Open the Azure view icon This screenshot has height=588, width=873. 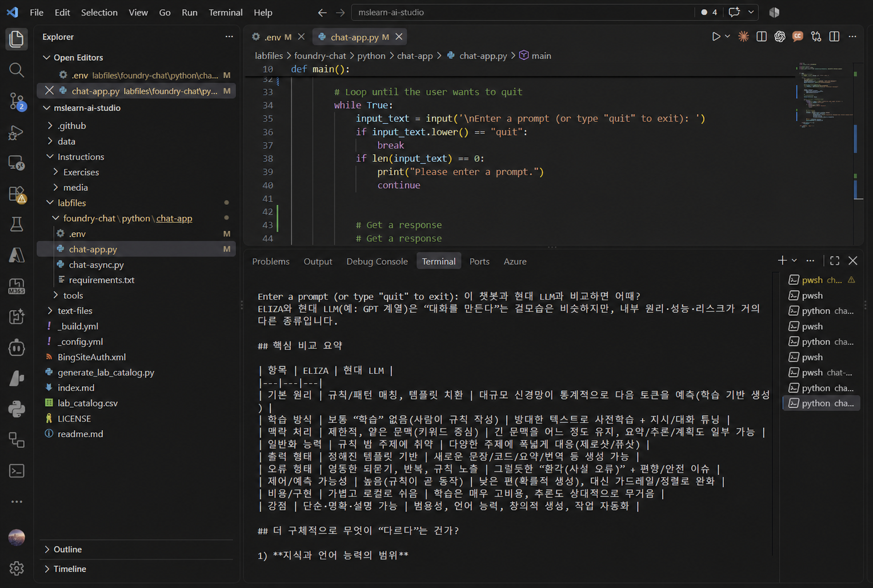point(17,255)
